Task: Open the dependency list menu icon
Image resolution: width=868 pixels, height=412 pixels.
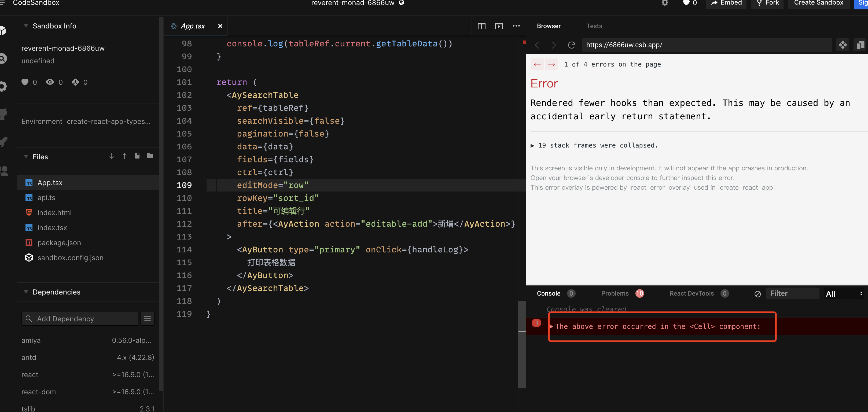Action: 147,319
